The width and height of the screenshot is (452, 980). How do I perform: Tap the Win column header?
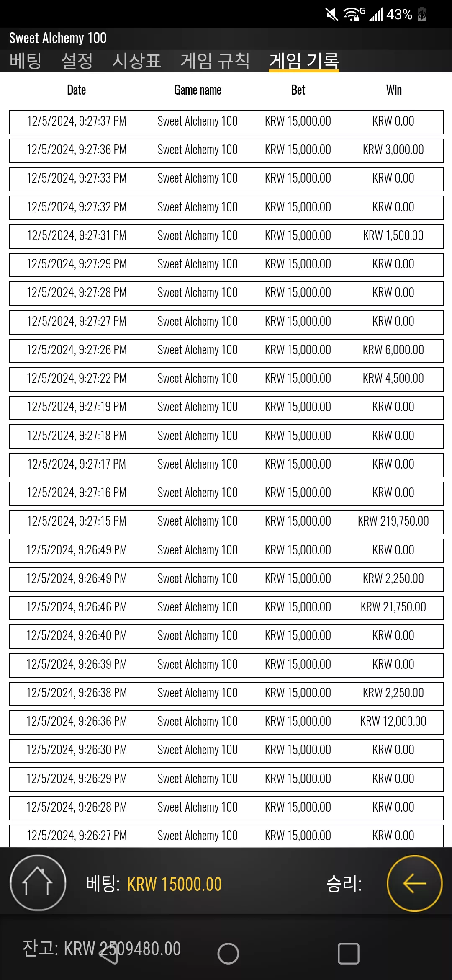tap(394, 90)
